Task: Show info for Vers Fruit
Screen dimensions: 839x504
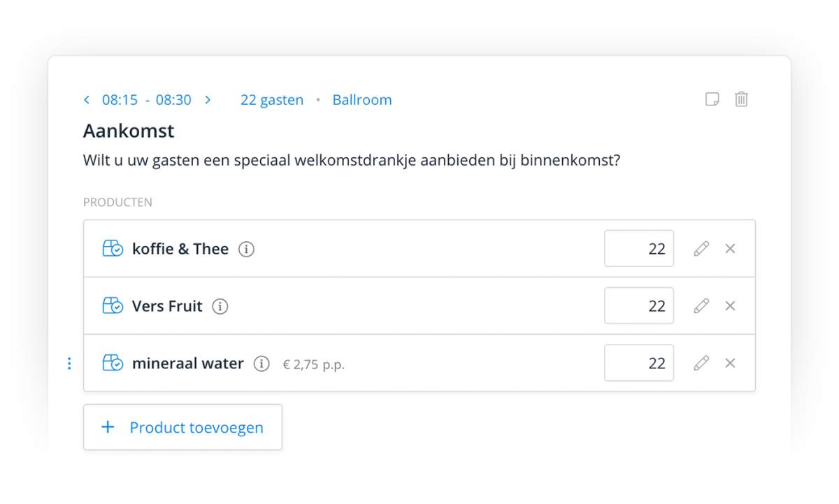Action: pyautogui.click(x=220, y=306)
